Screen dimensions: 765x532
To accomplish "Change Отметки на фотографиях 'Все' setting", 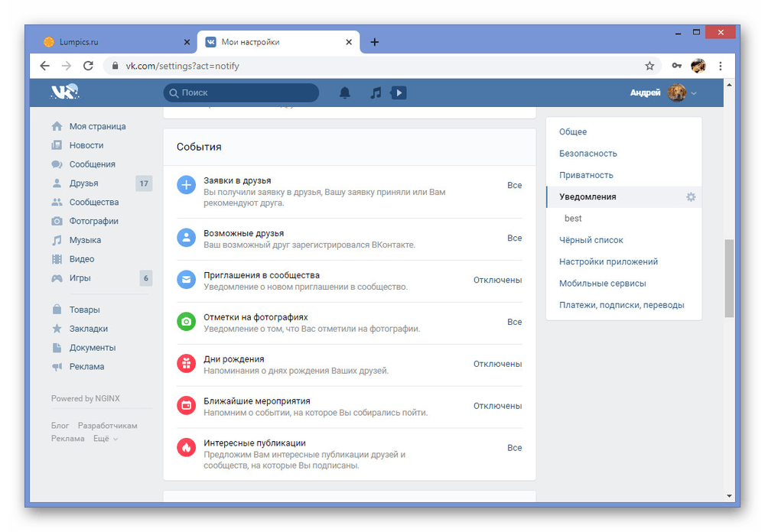I will [x=514, y=322].
